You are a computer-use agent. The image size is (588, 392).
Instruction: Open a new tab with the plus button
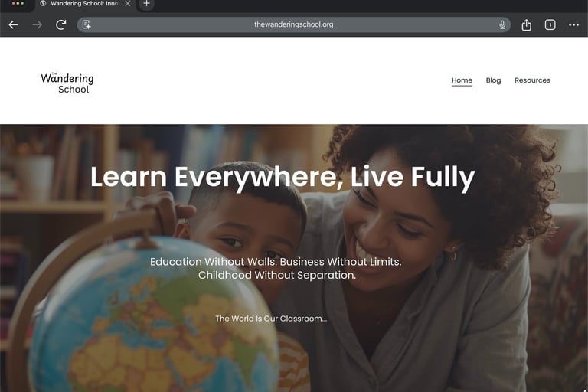pyautogui.click(x=147, y=4)
